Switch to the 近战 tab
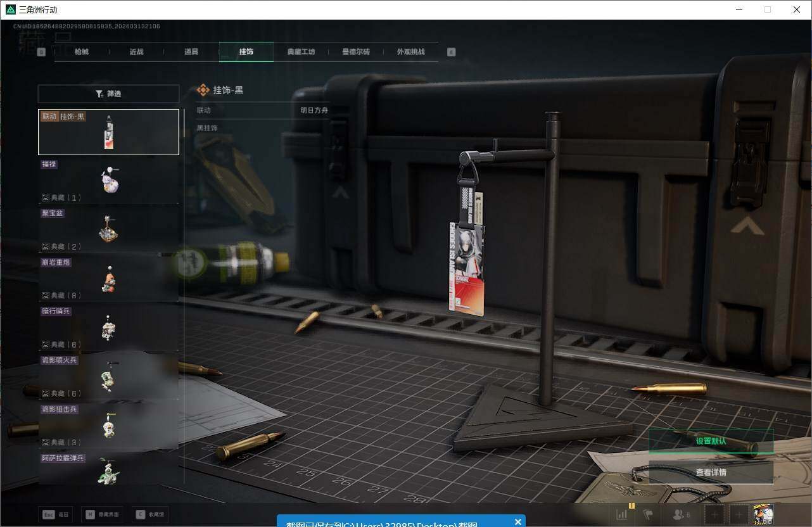 [136, 52]
